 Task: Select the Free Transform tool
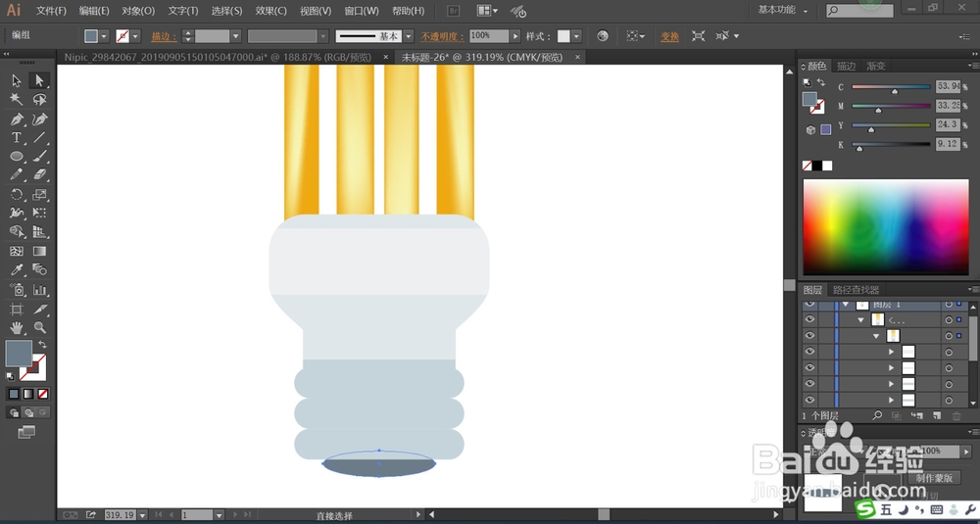(x=39, y=213)
